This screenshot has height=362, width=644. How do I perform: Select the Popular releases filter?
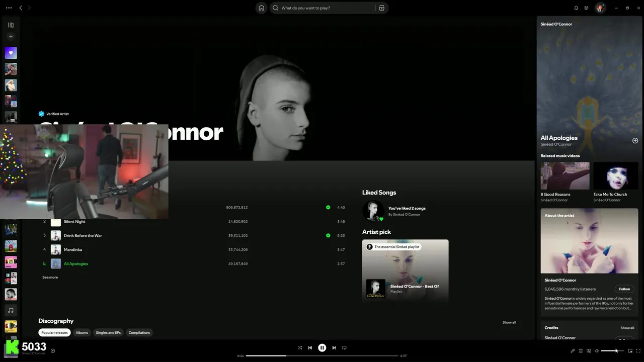coord(54,332)
